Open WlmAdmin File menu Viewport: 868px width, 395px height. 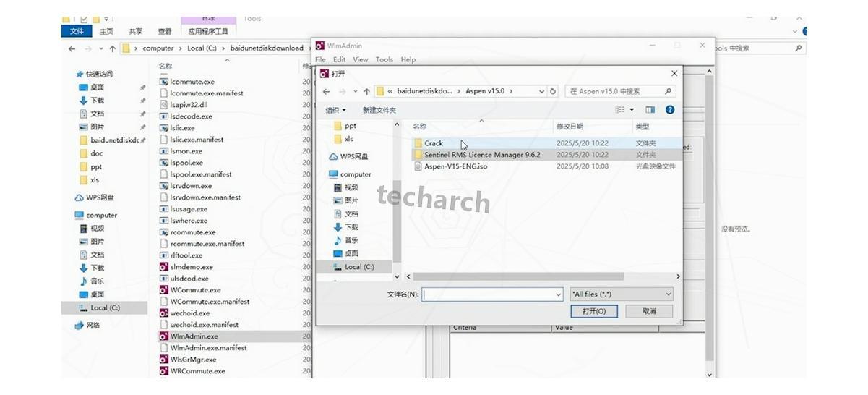tap(320, 59)
